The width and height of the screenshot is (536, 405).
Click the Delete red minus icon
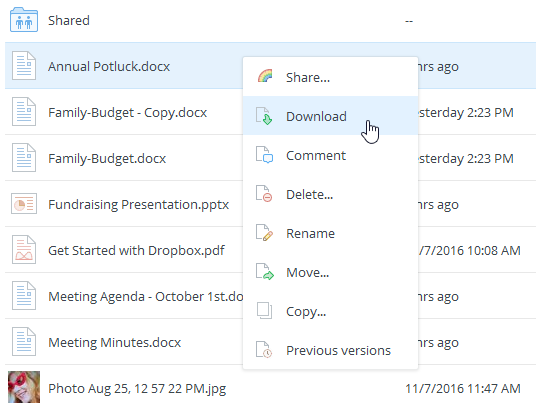pos(264,194)
